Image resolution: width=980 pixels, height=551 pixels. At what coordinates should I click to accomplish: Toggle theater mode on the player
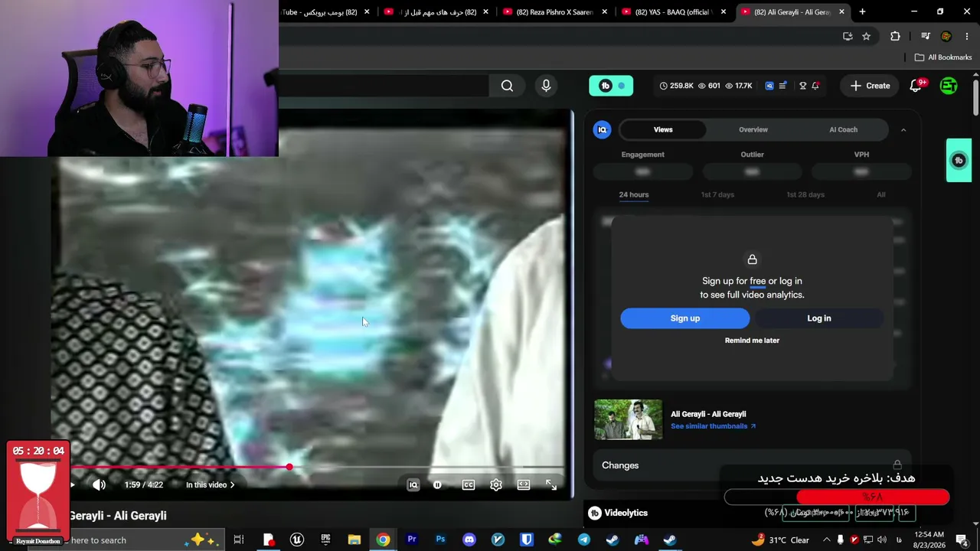point(524,484)
